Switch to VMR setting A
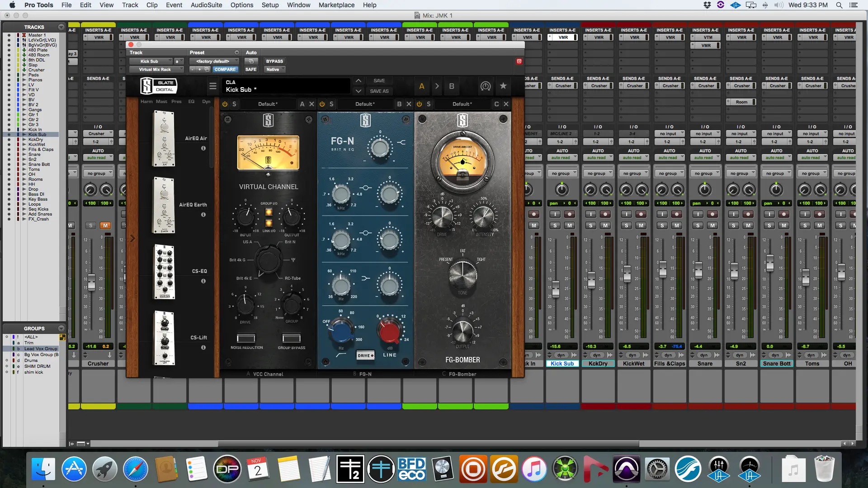This screenshot has width=868, height=488. tap(421, 86)
